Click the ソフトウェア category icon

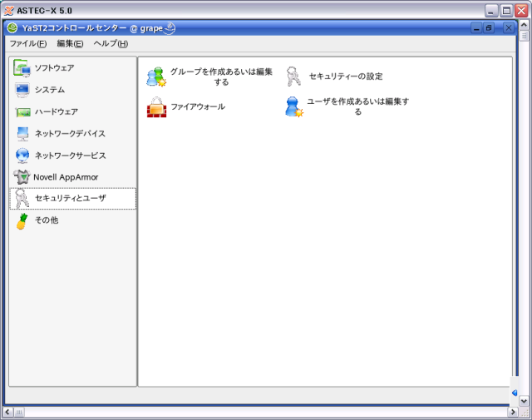coord(22,68)
